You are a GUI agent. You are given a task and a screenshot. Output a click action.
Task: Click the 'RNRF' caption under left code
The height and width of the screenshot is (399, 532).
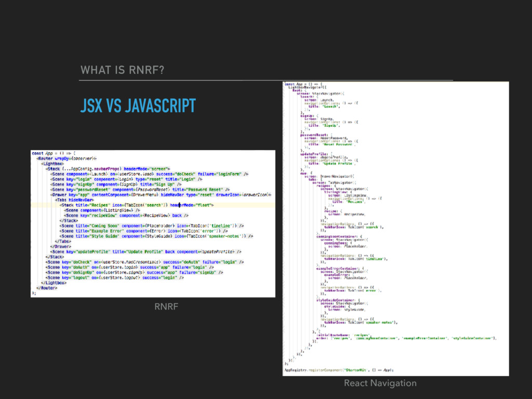[166, 307]
